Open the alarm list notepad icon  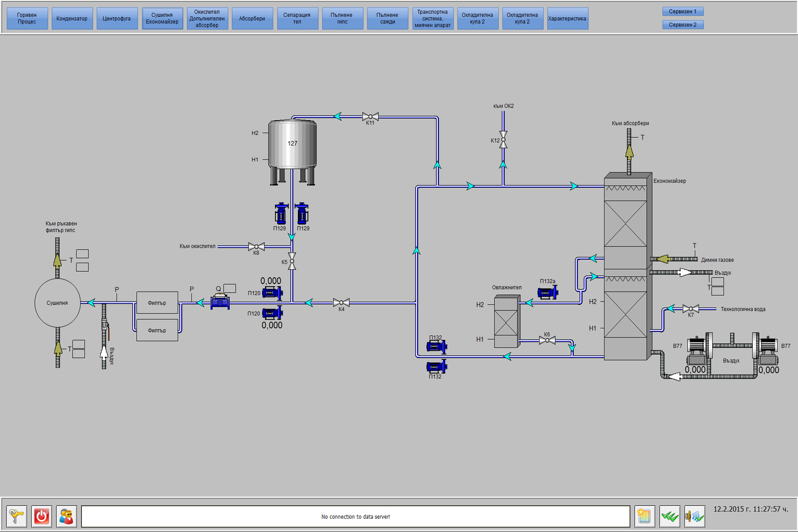(644, 516)
